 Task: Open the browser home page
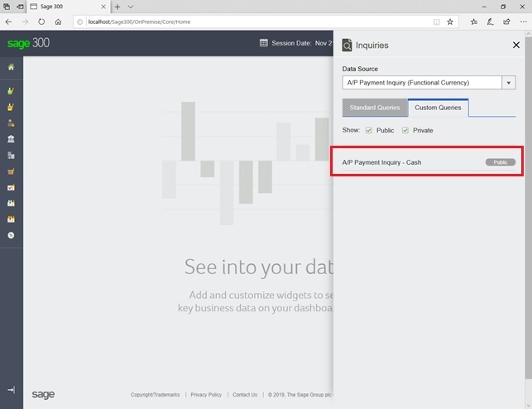coord(58,22)
